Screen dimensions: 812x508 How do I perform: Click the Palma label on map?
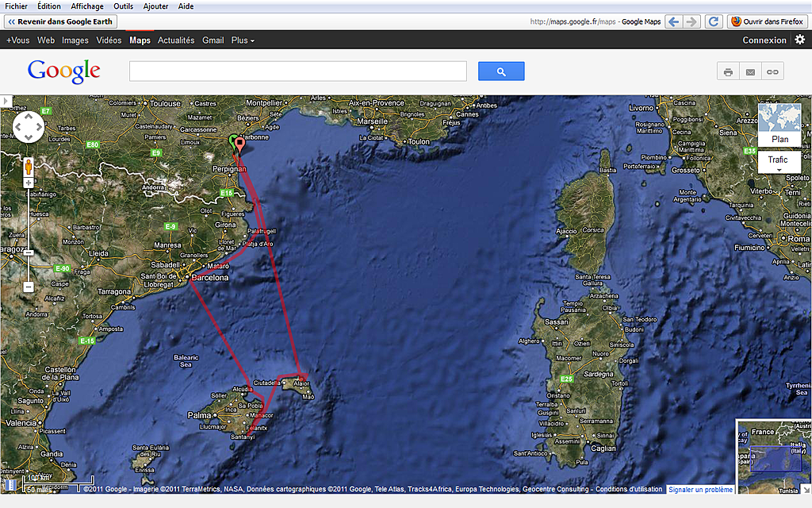coord(199,415)
